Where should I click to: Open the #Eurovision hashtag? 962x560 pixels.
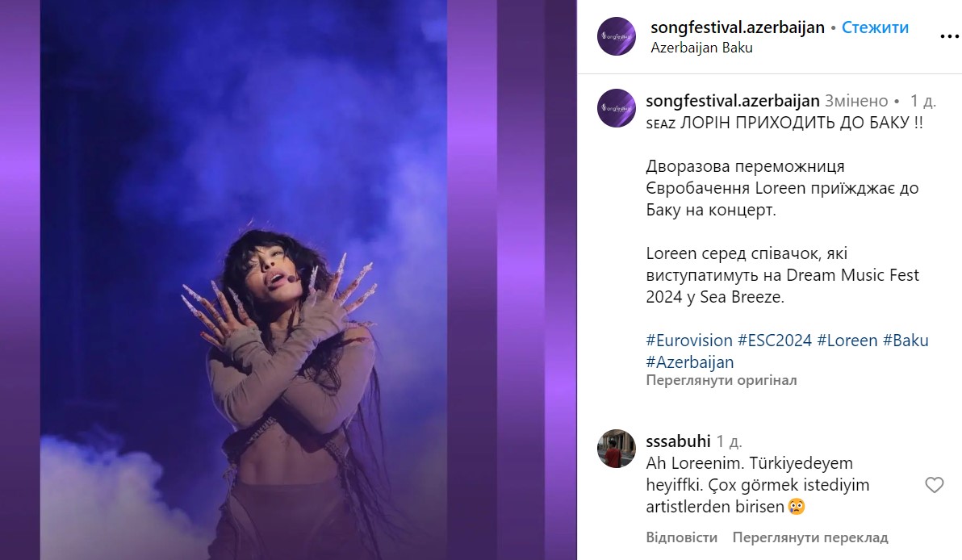[689, 341]
